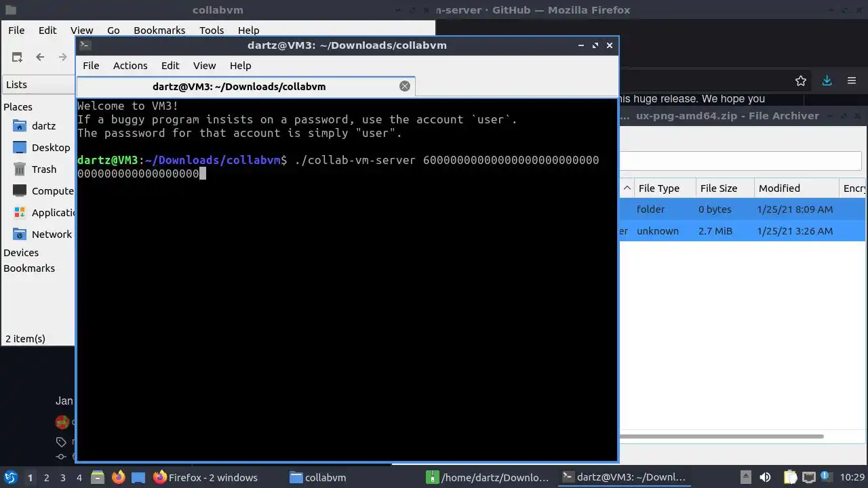This screenshot has height=488, width=868.
Task: Open the clipboard manager tray icon
Action: click(790, 477)
